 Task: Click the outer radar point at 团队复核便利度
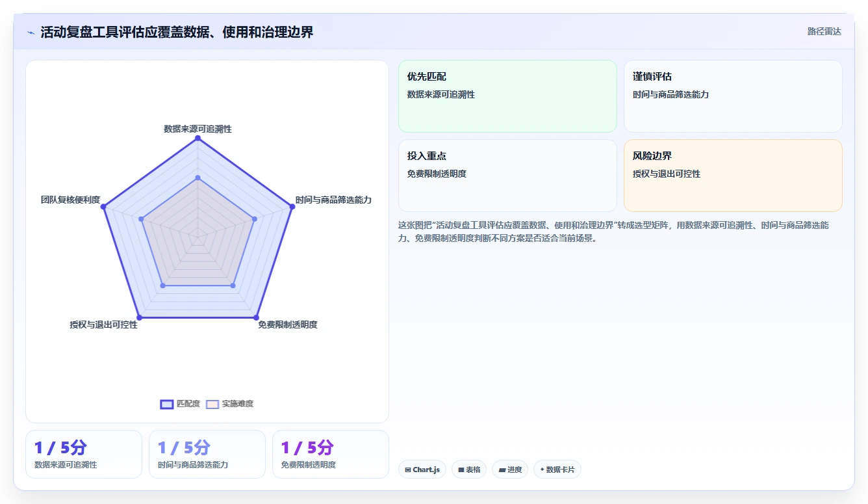pyautogui.click(x=103, y=207)
